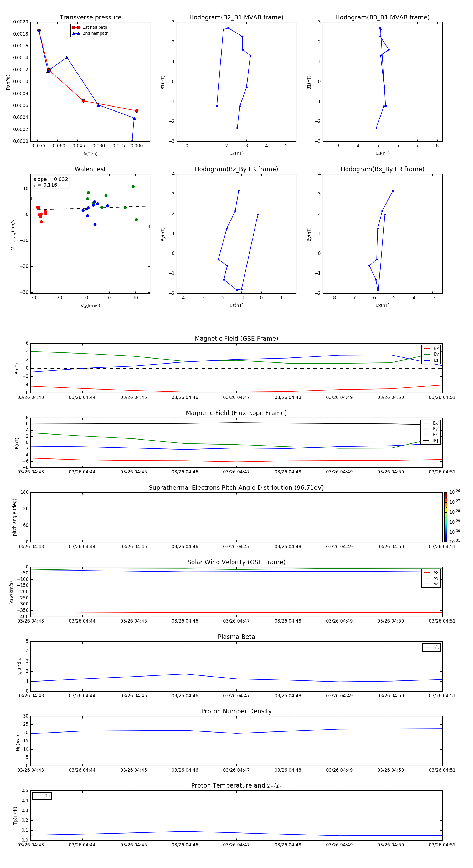Click the "Bx(nT)" x-axis label
473x868 pixels.
(x=382, y=305)
